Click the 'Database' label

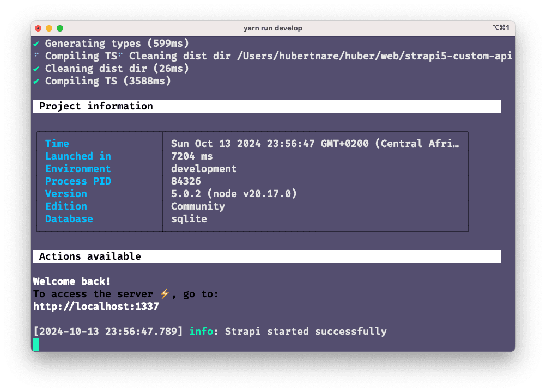point(69,219)
